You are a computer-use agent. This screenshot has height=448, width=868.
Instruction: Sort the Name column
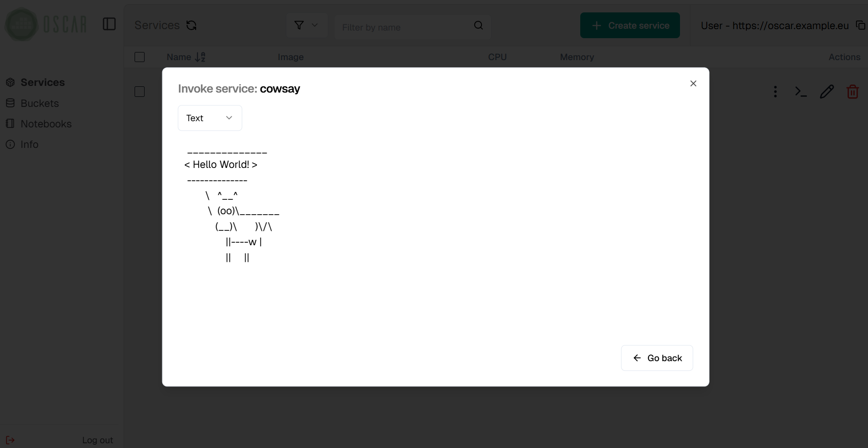pyautogui.click(x=200, y=57)
